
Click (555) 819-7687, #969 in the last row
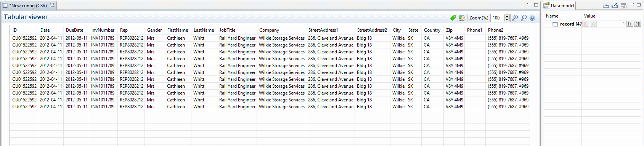point(508,107)
